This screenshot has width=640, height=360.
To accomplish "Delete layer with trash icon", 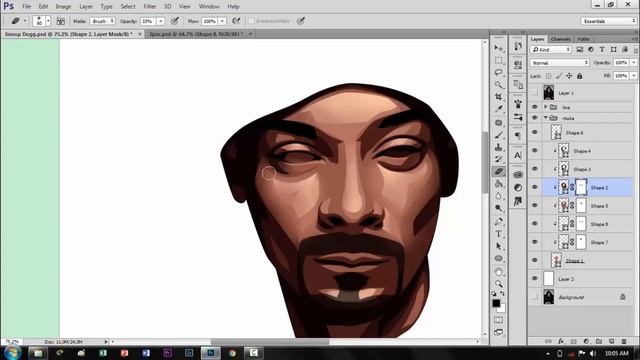I will tap(624, 341).
